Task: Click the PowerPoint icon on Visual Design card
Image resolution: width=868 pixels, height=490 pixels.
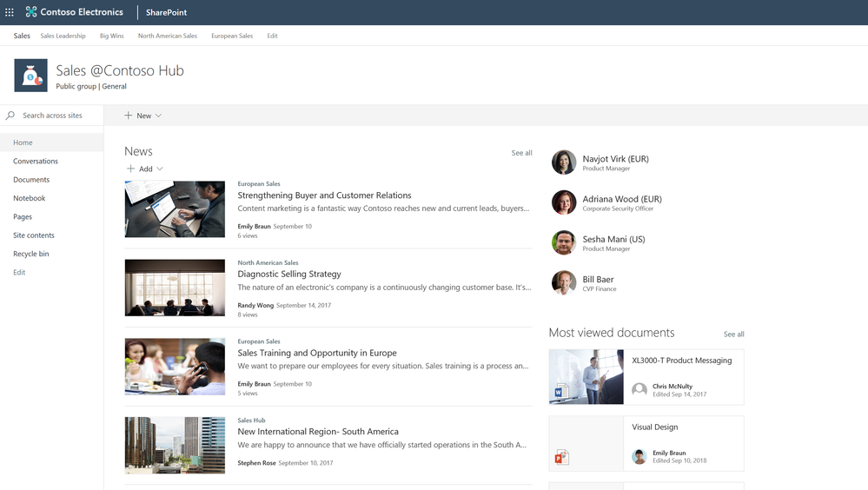Action: (562, 457)
